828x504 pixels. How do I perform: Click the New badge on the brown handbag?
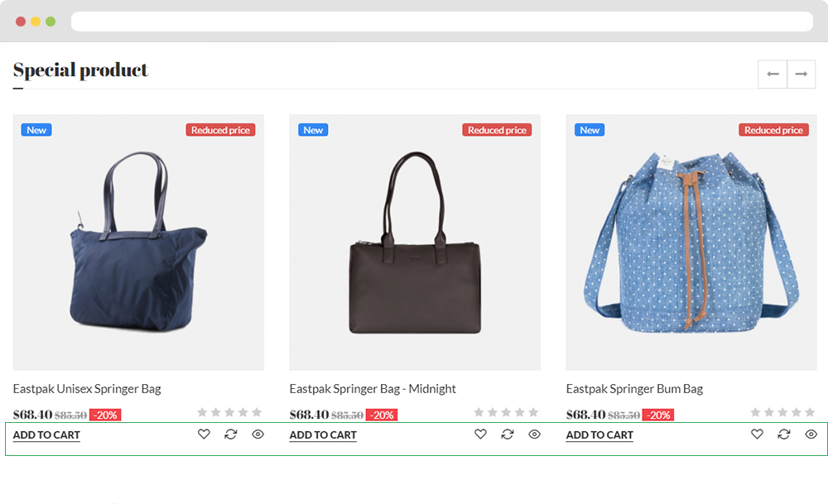[x=313, y=131]
